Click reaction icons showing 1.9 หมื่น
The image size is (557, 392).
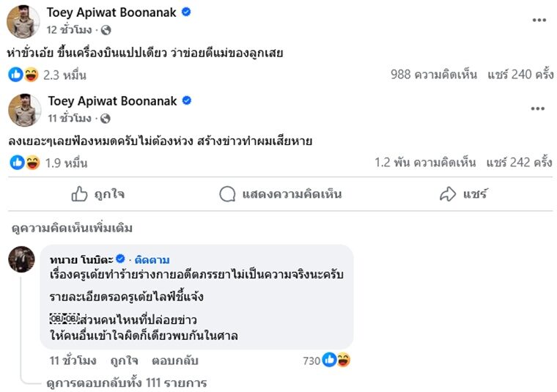point(23,163)
